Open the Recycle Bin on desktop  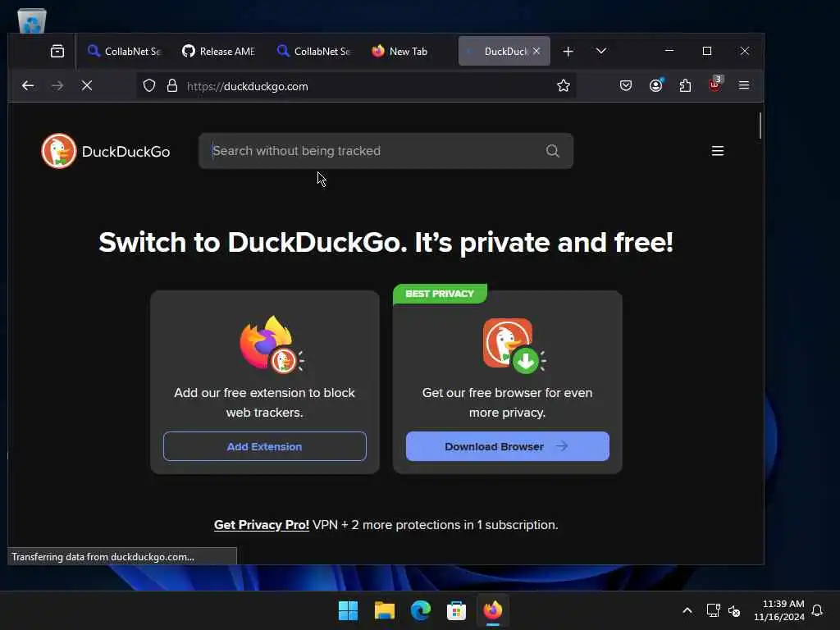click(x=32, y=21)
